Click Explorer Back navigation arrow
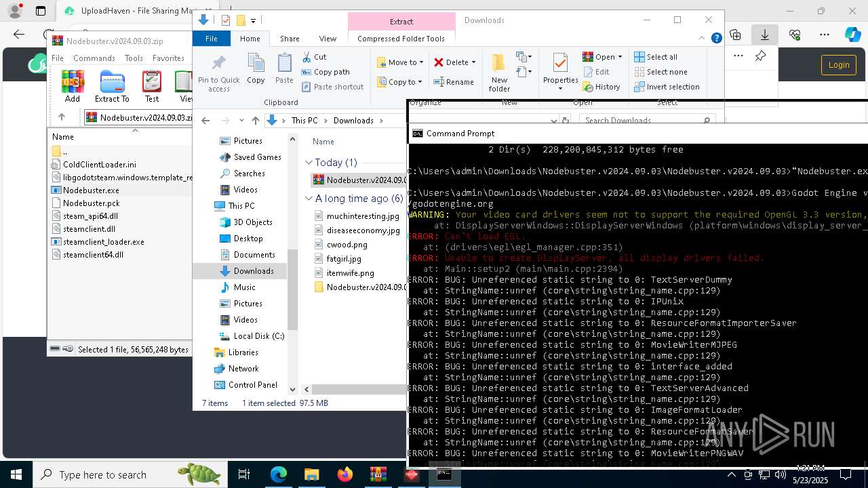 (x=206, y=121)
